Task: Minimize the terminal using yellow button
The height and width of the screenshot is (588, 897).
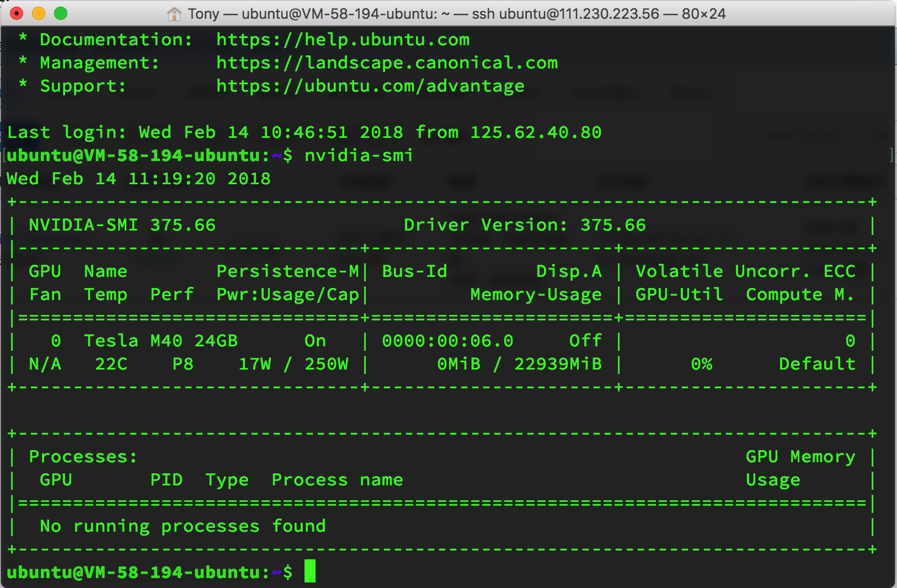Action: tap(39, 13)
